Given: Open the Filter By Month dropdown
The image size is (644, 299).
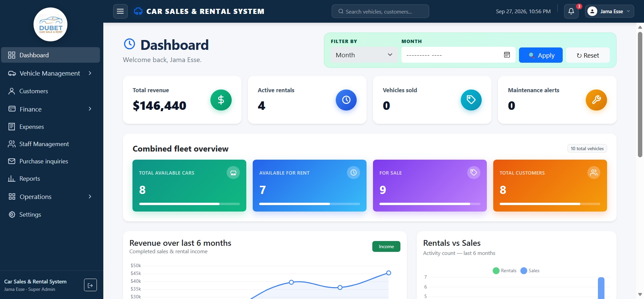Looking at the screenshot, I should tap(364, 55).
